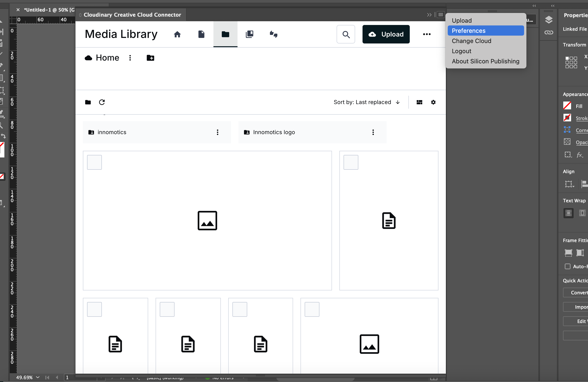This screenshot has height=382, width=588.
Task: Select Wrap around bounding box icon
Action: click(x=582, y=213)
